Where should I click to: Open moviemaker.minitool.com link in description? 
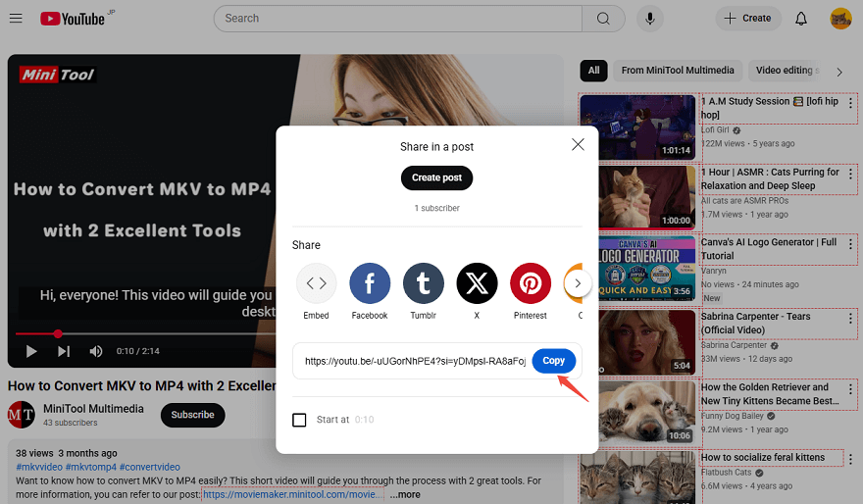click(293, 494)
